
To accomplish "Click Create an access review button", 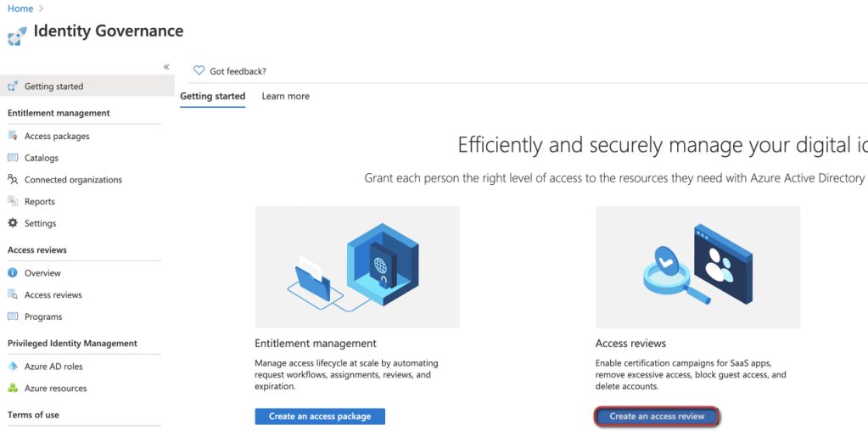I will pos(657,417).
